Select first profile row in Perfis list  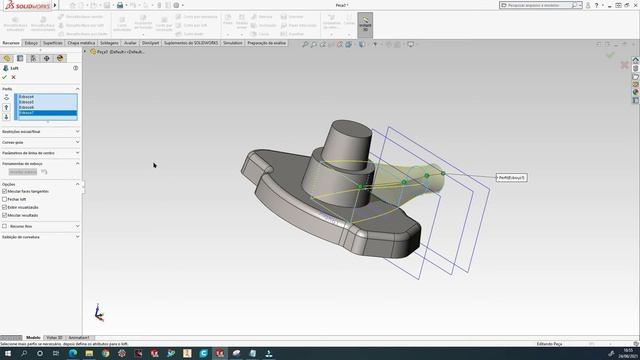47,97
